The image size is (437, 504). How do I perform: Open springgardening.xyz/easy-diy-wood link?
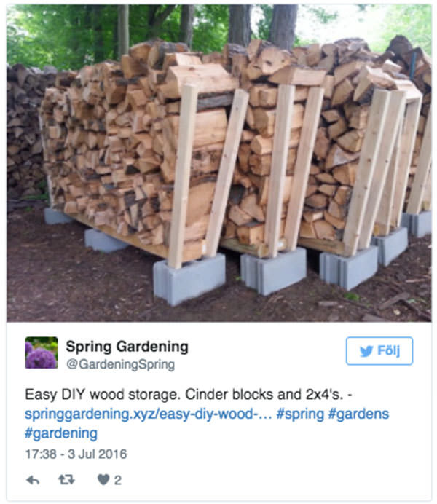pos(148,414)
